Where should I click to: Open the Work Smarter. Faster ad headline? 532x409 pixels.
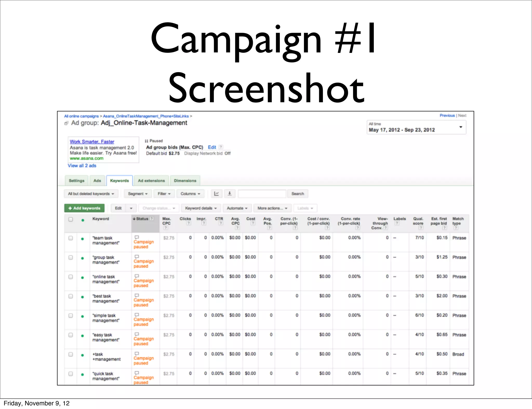pos(92,142)
